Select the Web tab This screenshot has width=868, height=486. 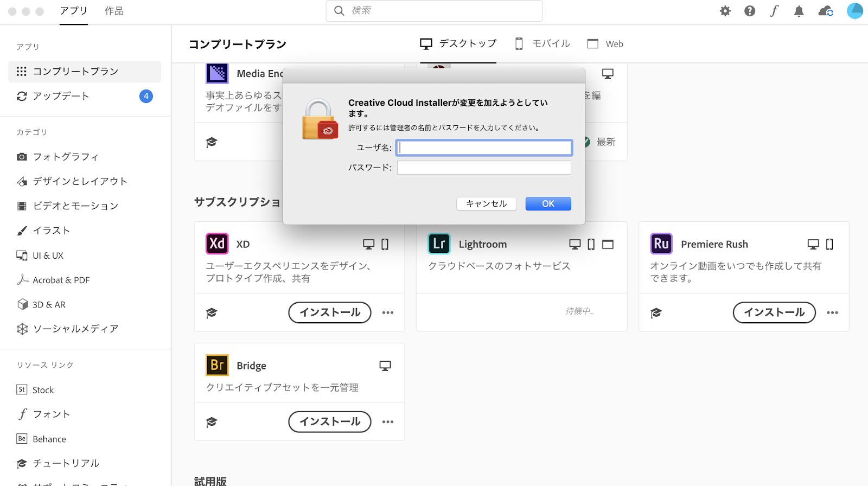(x=605, y=44)
